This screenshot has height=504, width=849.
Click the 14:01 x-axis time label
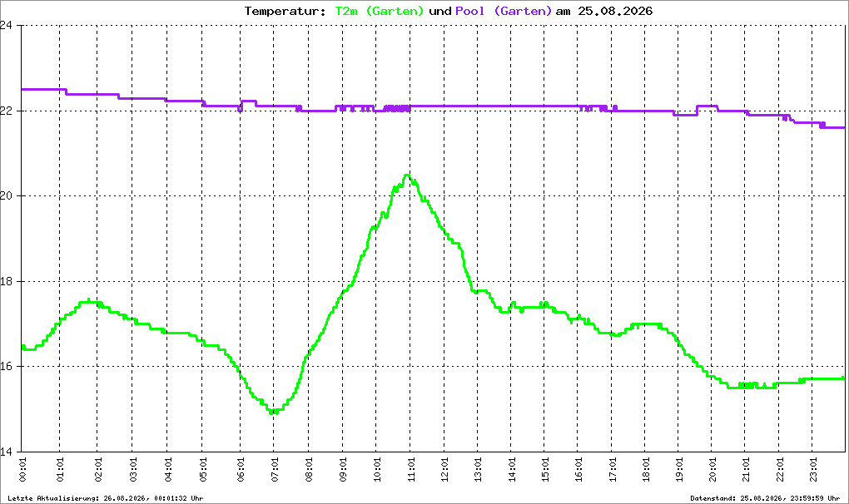point(512,469)
